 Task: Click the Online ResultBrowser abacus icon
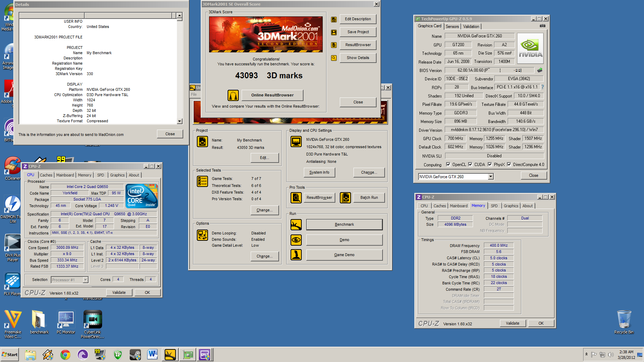coord(233,95)
